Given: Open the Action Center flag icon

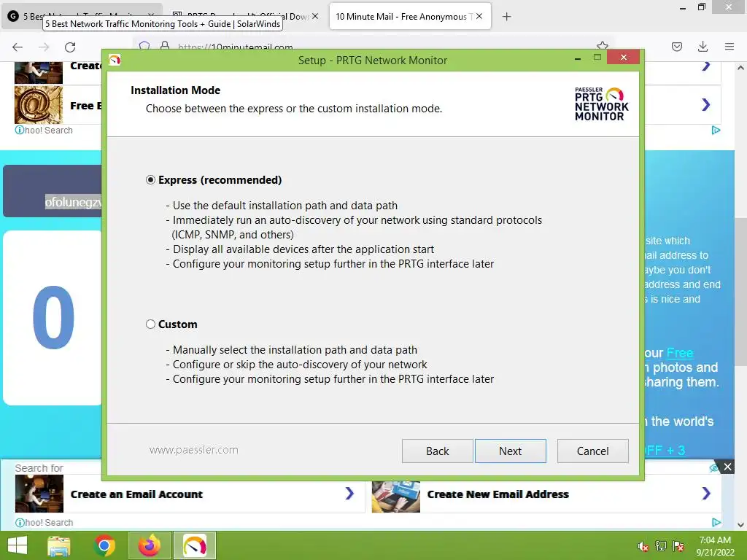Looking at the screenshot, I should [x=678, y=546].
